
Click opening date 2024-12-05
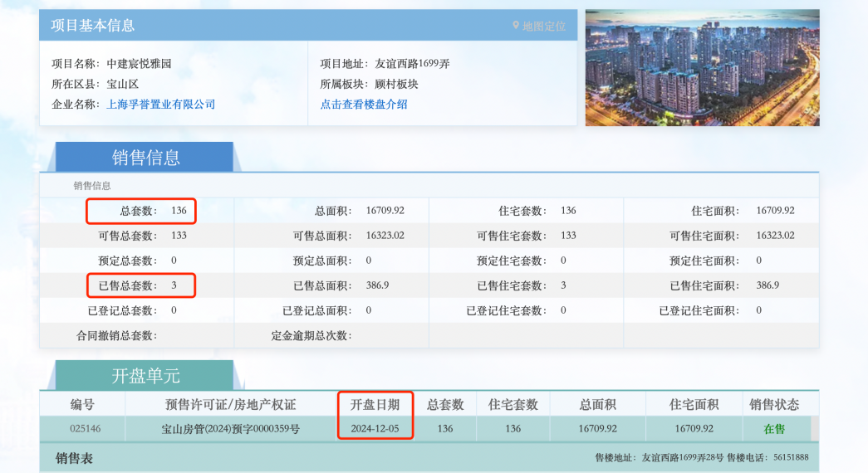tap(375, 429)
